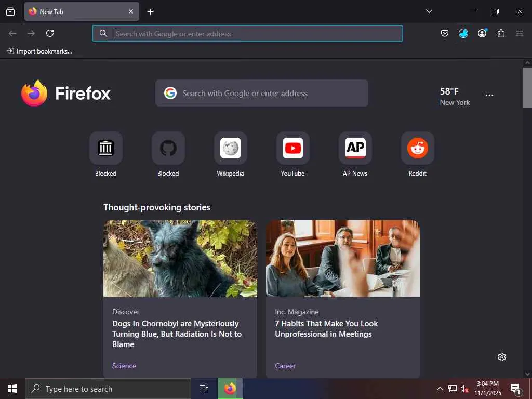Open the Save to Pocket icon
532x399 pixels.
pos(445,33)
